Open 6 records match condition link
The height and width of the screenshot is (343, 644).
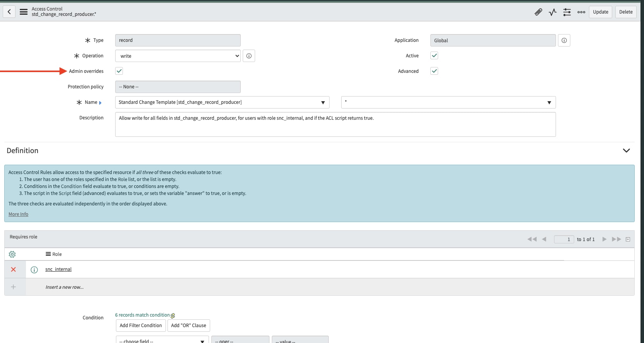coord(142,315)
